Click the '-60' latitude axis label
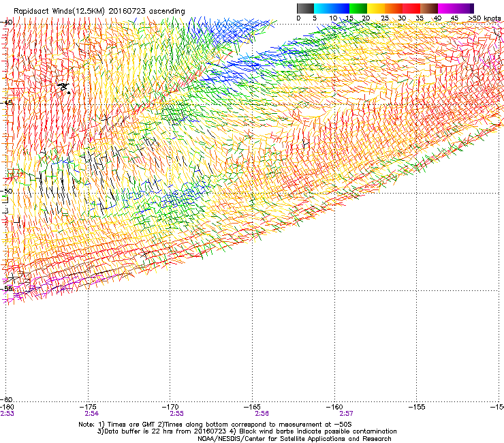The height and width of the screenshot is (443, 504). (7, 399)
